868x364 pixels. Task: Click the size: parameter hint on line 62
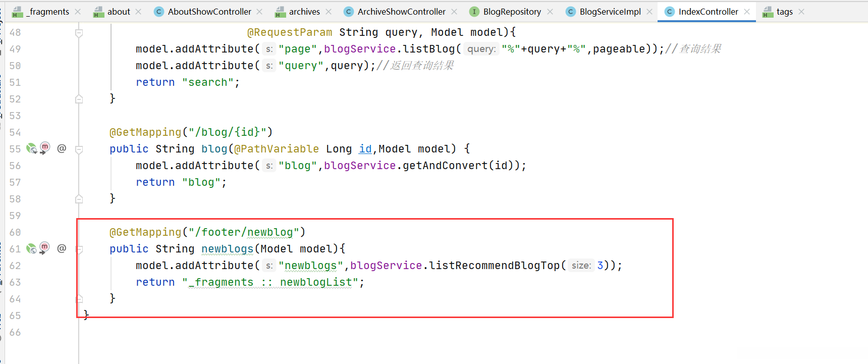click(x=581, y=266)
